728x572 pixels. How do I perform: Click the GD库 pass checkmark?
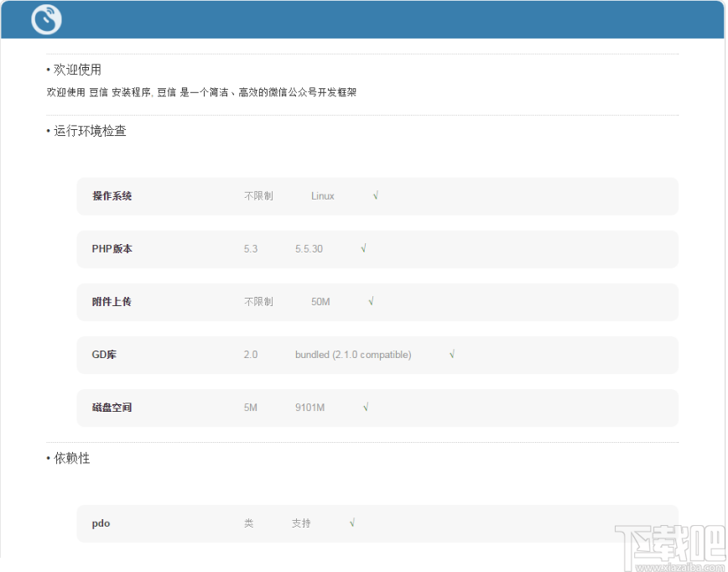point(452,354)
